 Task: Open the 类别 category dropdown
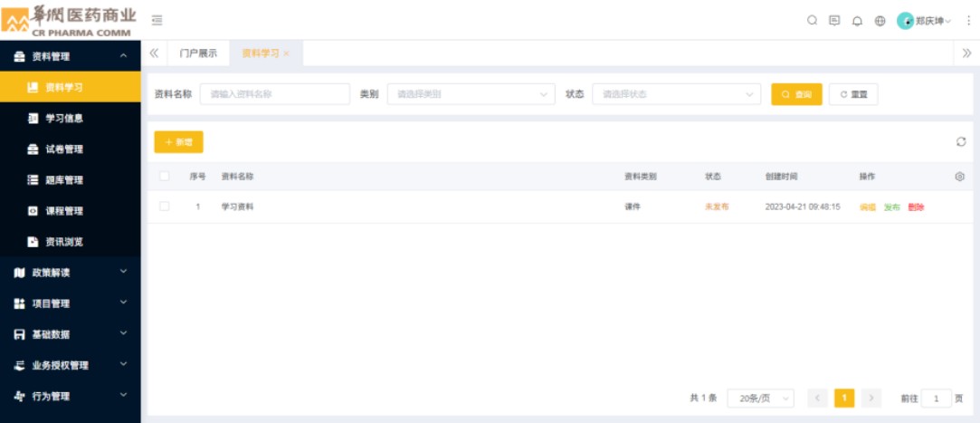pos(471,94)
